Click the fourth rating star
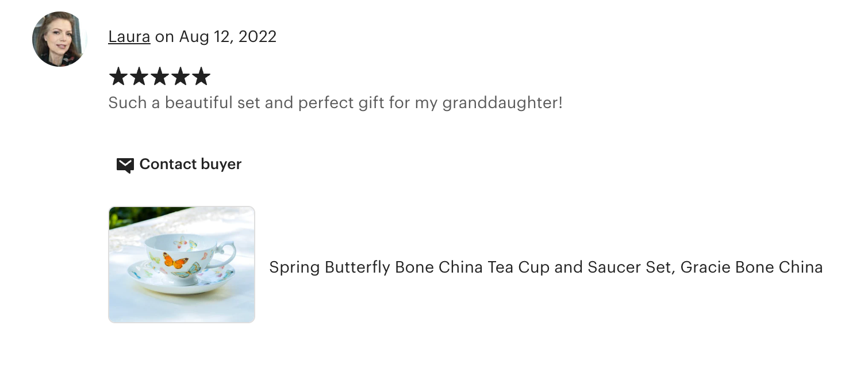 pos(180,76)
